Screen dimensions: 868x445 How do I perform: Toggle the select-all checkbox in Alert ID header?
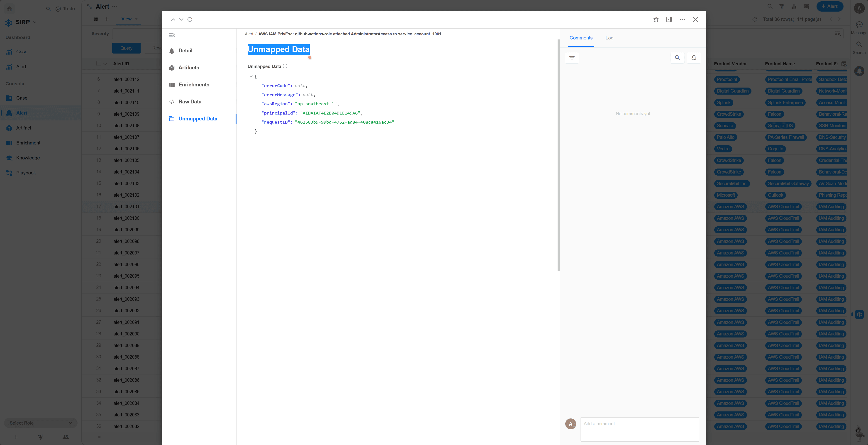(99, 64)
